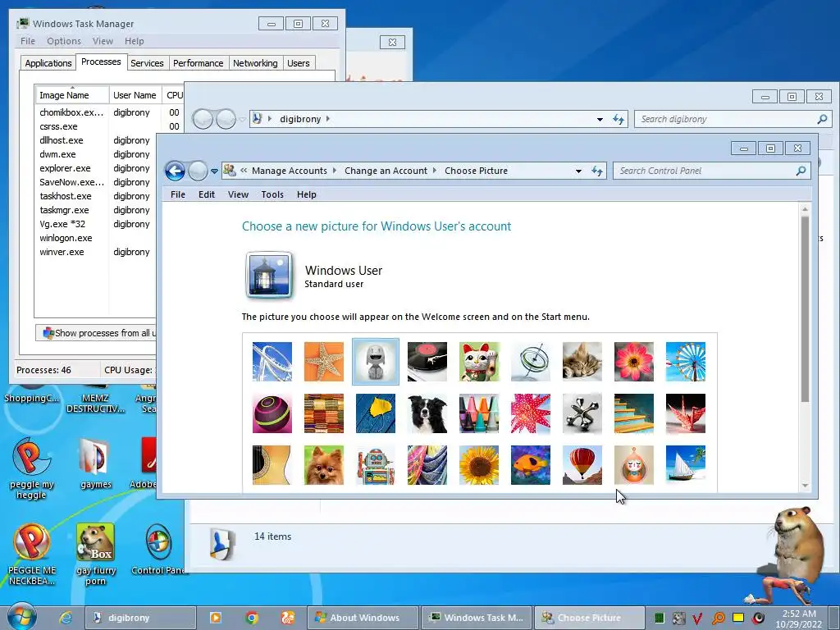840x630 pixels.
Task: Click the magnifier tray icon
Action: click(x=719, y=619)
